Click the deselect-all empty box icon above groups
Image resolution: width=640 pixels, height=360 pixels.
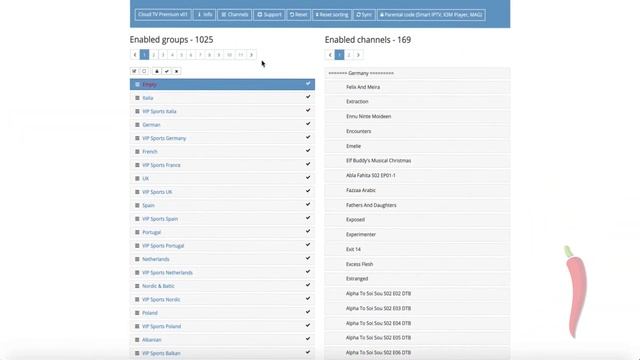144,71
